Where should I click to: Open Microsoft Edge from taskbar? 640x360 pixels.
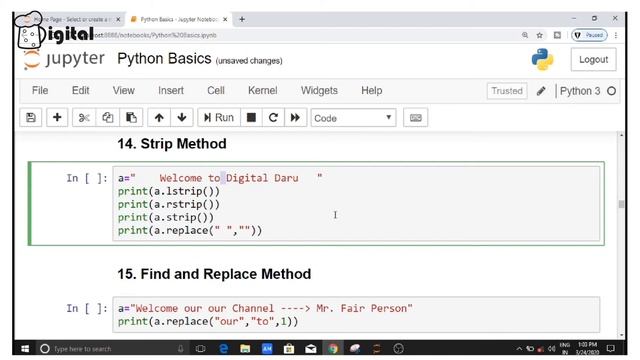point(223,349)
